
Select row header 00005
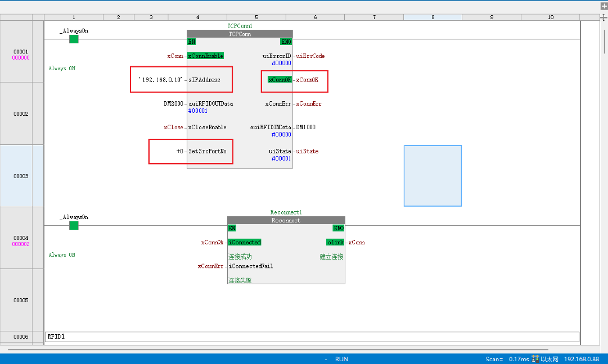21,300
